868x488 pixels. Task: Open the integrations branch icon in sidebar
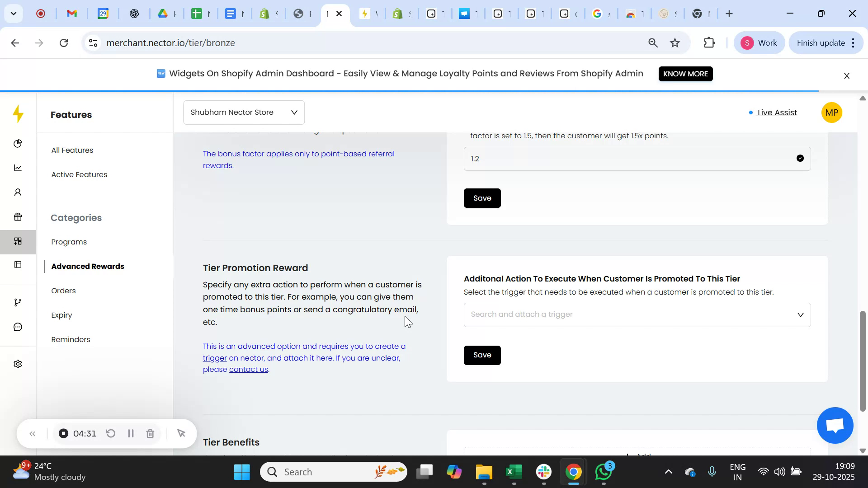pos(18,302)
